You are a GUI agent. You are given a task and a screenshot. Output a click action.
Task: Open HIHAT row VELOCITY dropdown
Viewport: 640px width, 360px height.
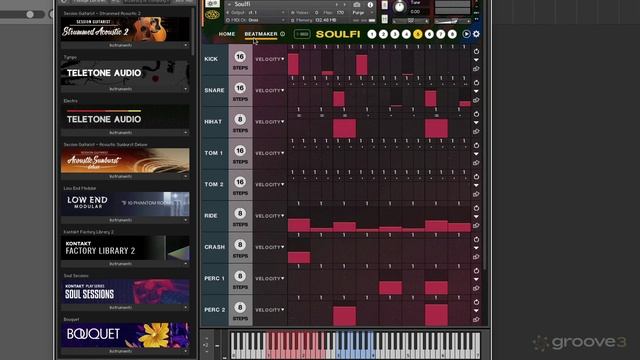click(270, 122)
